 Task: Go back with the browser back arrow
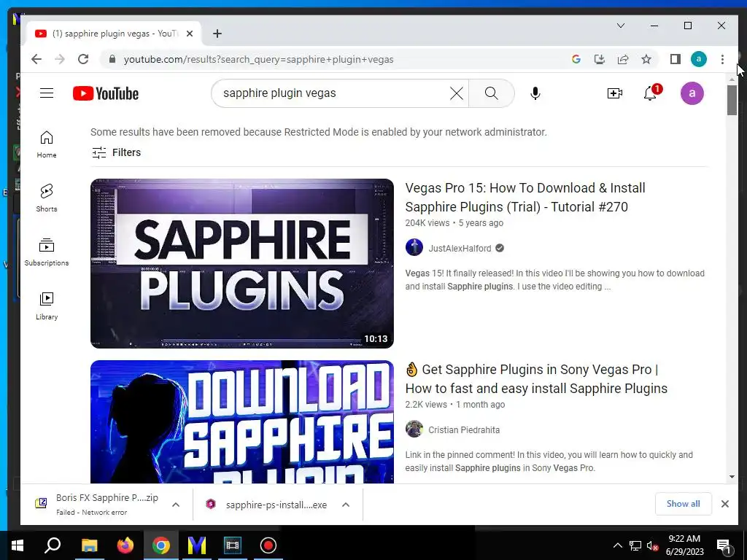[36, 59]
